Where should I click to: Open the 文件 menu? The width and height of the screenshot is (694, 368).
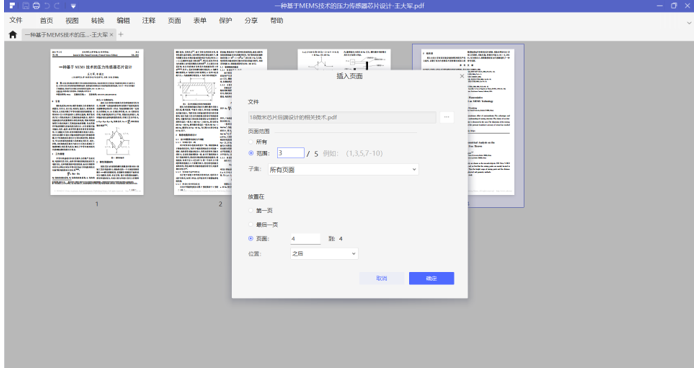coord(15,20)
